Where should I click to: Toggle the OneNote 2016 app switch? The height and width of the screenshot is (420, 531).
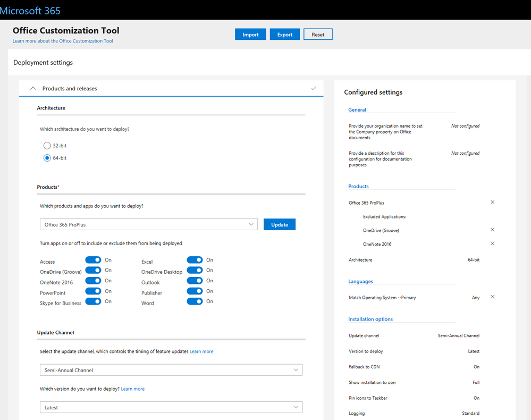tap(93, 281)
